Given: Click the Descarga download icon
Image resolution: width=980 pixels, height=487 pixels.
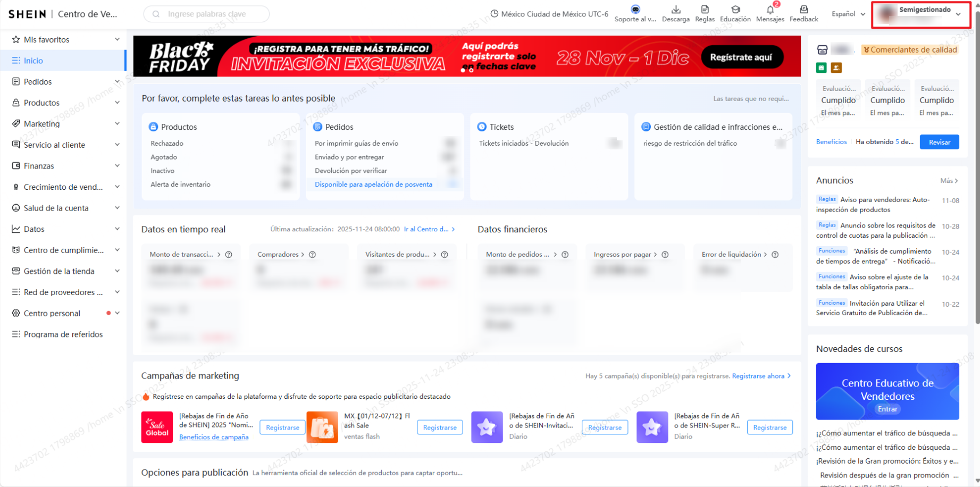Looking at the screenshot, I should (x=675, y=10).
